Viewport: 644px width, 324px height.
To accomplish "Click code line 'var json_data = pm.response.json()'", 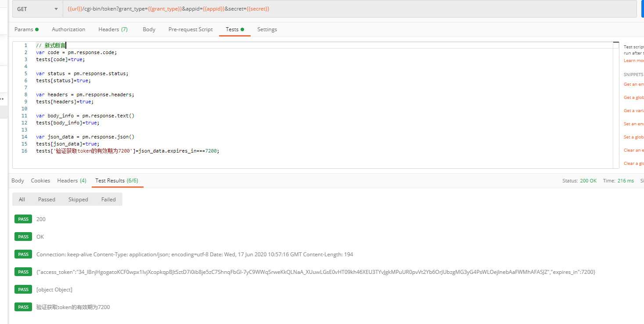I will [85, 137].
